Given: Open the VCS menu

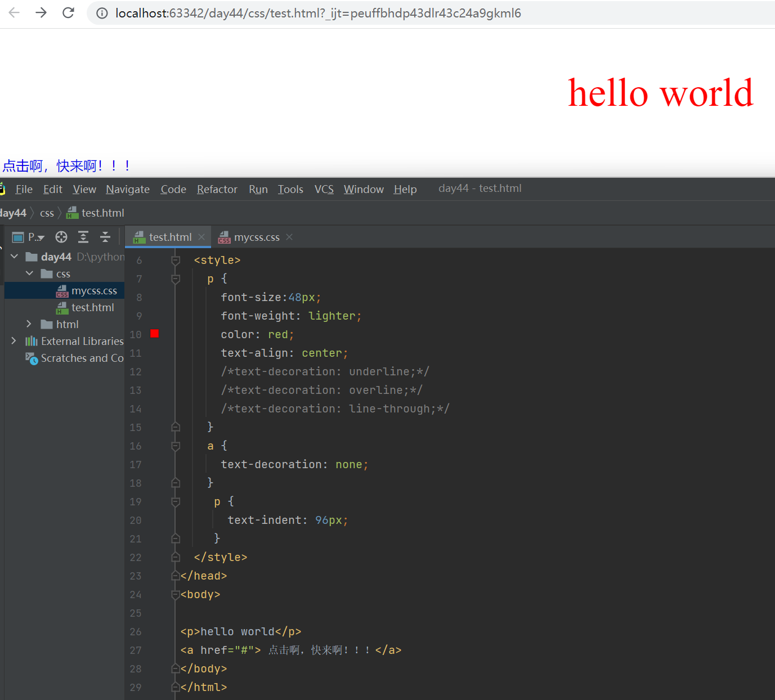Looking at the screenshot, I should pos(324,189).
